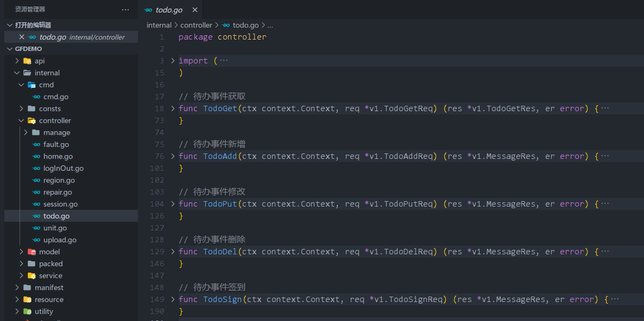644x321 pixels.
Task: Click the TodoGet function name
Action: tap(220, 108)
